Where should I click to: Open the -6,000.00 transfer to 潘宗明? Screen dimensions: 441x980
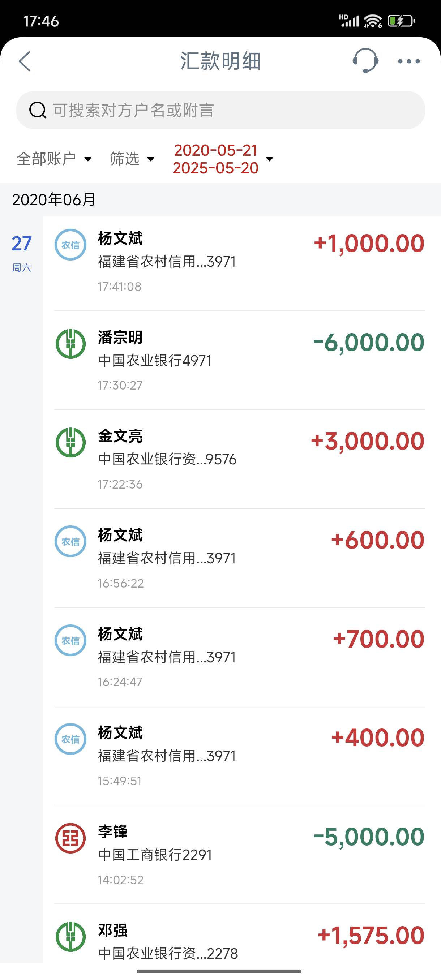pos(239,360)
